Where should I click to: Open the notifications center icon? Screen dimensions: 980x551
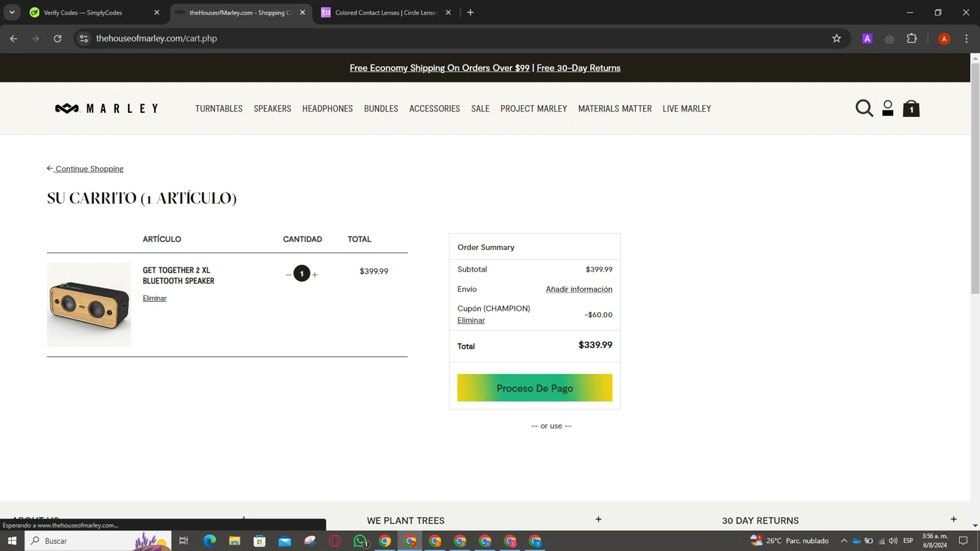pyautogui.click(x=963, y=541)
